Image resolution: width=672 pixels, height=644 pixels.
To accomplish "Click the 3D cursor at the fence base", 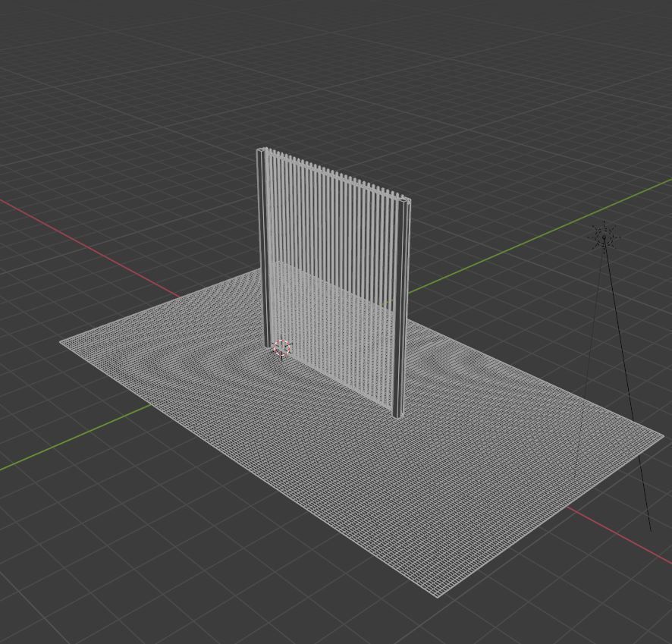I will point(281,348).
